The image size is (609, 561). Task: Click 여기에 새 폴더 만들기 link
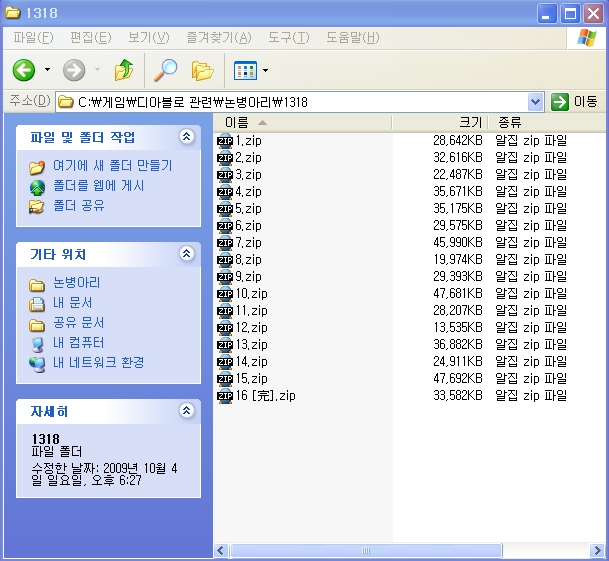coord(112,166)
